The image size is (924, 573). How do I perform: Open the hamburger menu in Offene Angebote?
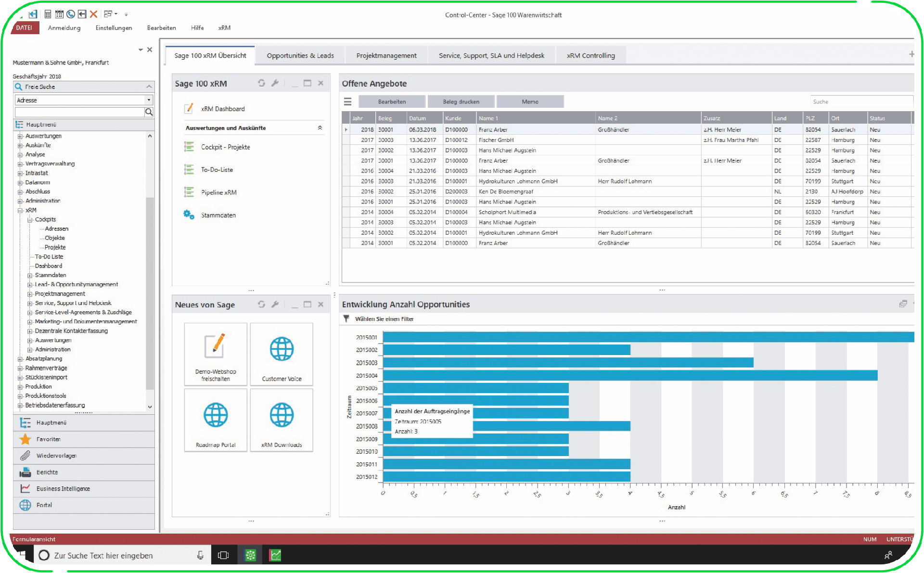pyautogui.click(x=347, y=102)
